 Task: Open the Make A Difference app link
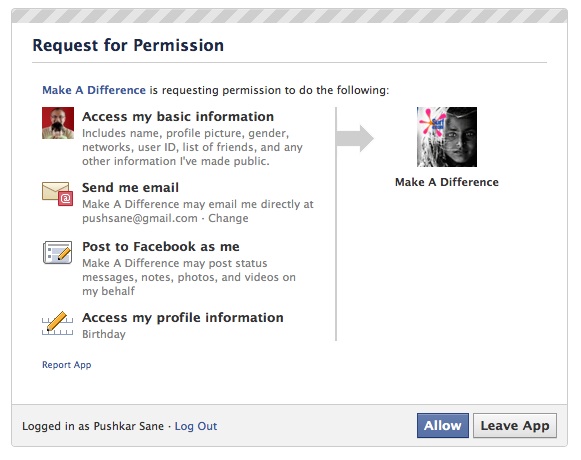(94, 90)
